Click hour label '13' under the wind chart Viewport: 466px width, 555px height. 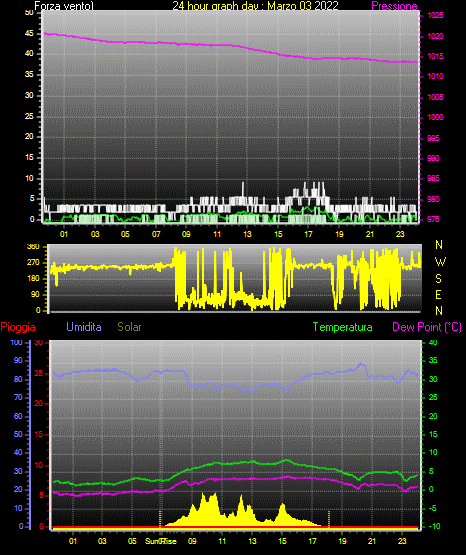tap(247, 234)
